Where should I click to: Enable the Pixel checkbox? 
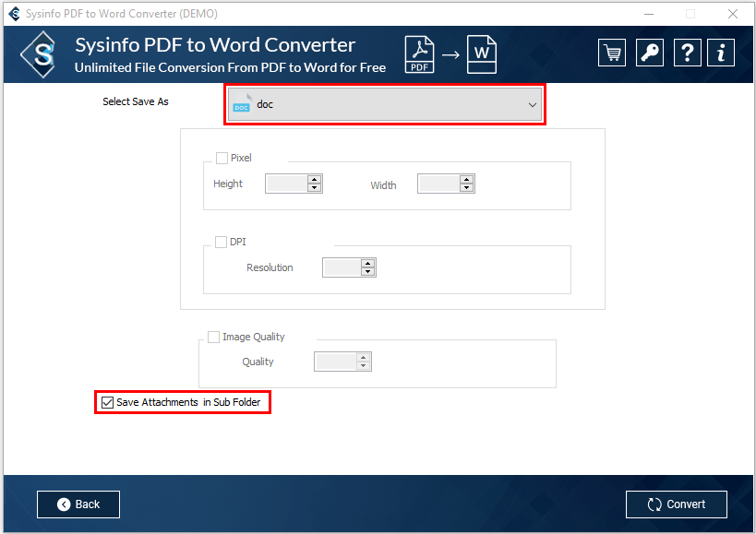click(x=222, y=158)
